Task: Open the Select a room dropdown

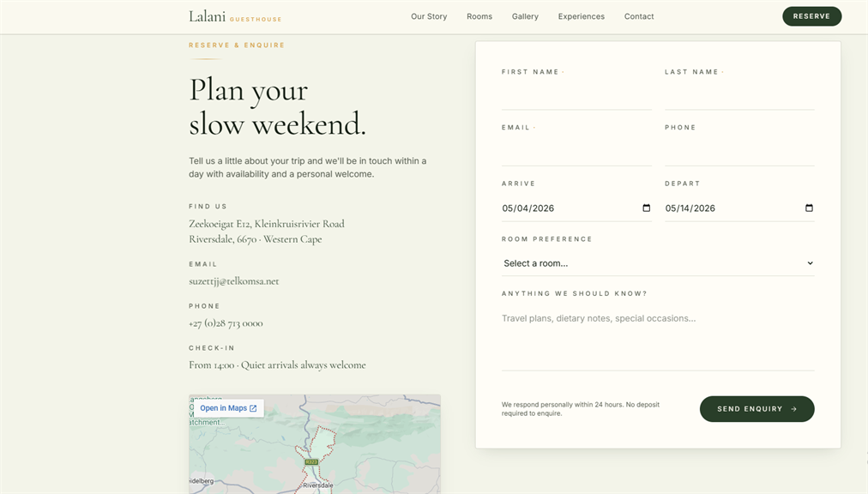Action: (x=658, y=263)
